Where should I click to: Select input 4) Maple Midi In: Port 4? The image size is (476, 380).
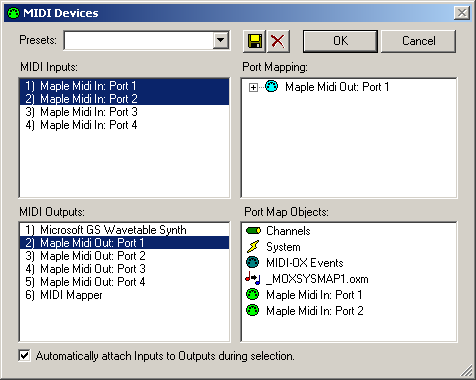(x=124, y=125)
